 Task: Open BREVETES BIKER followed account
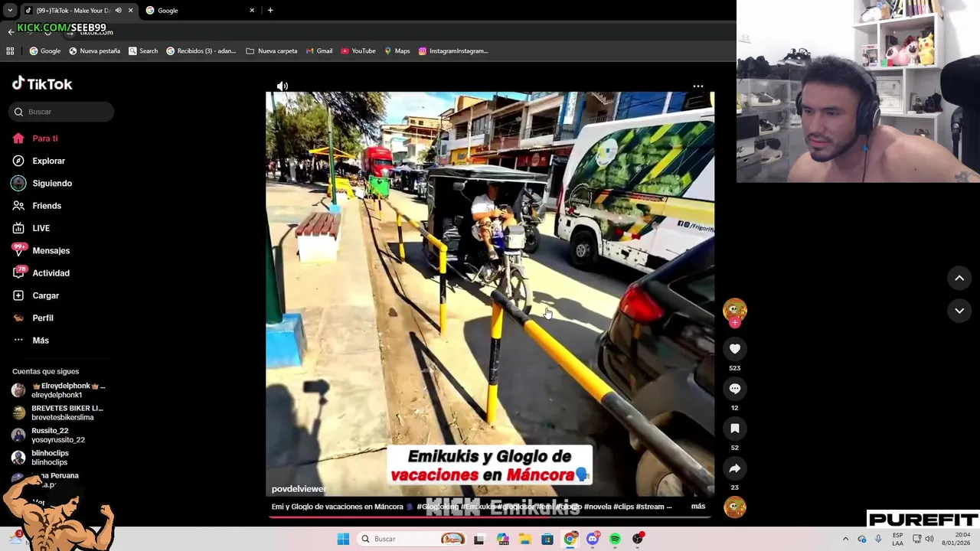[58, 412]
